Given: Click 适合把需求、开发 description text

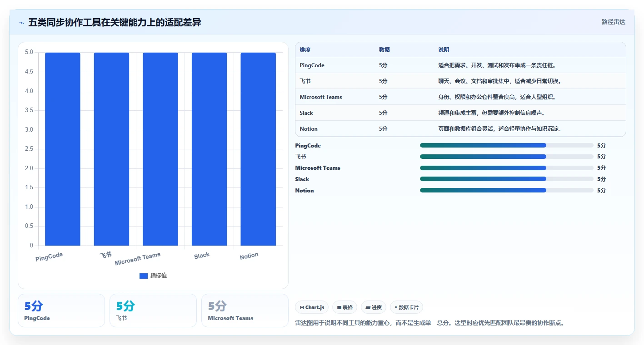Looking at the screenshot, I should tap(497, 65).
